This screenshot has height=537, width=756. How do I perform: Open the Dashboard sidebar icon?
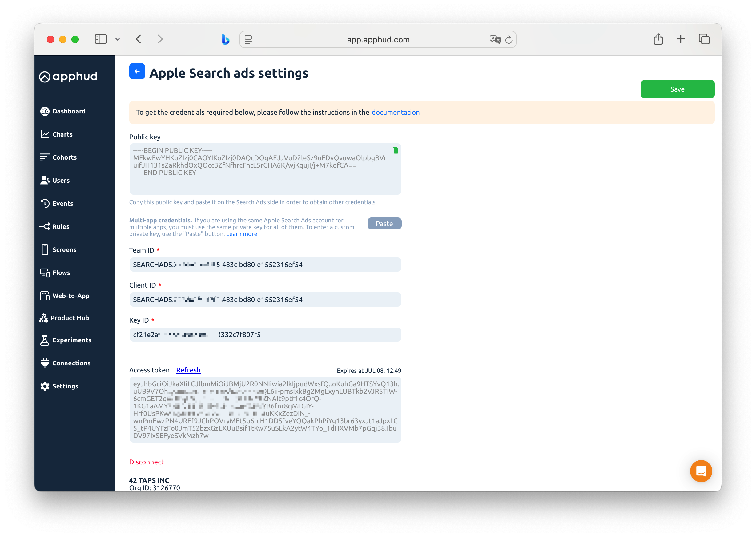pyautogui.click(x=45, y=111)
